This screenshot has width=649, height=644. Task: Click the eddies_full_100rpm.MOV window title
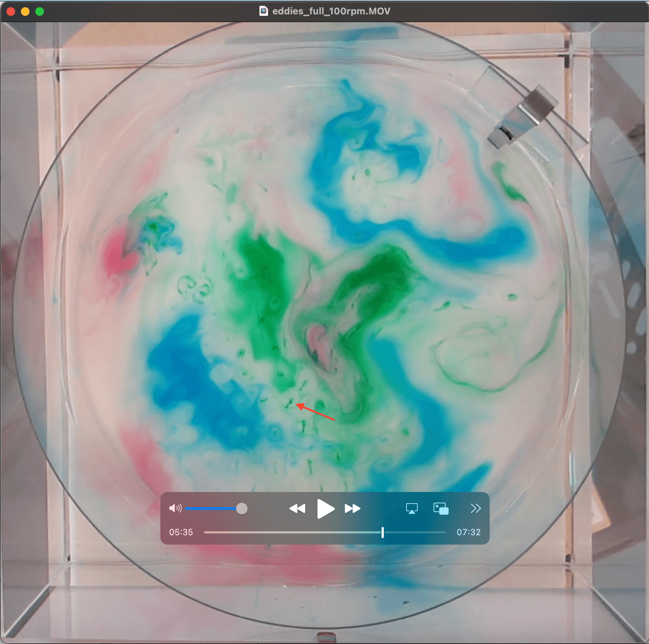[331, 11]
